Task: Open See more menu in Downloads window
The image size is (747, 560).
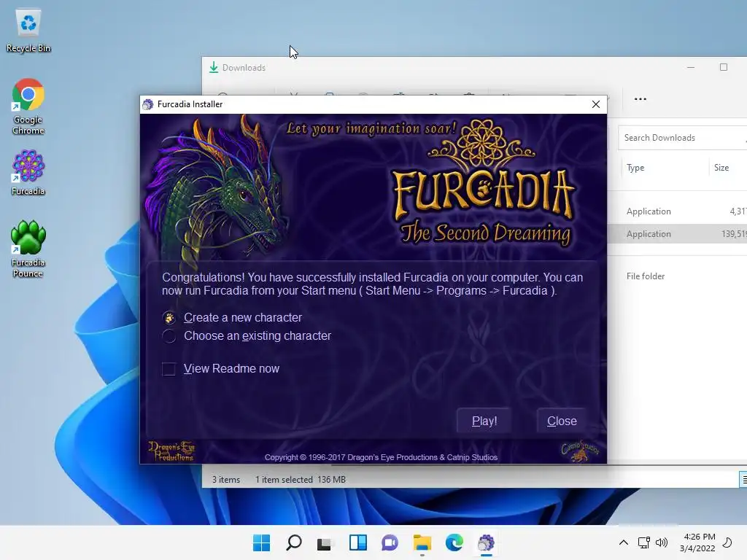Action: coord(640,99)
